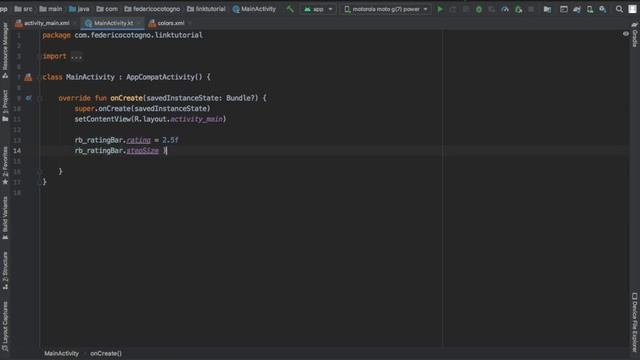Open the Favorites tool window
Screen dimensions: 640x360
(5, 165)
